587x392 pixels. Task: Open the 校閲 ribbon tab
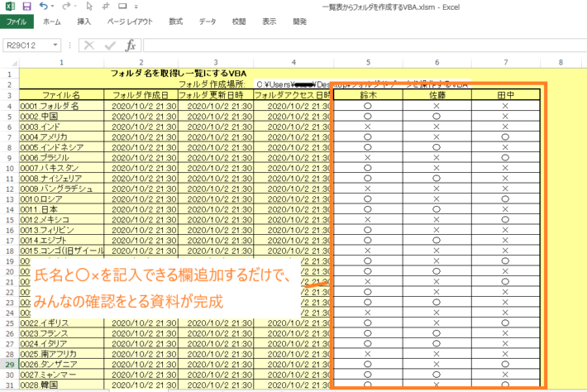[x=239, y=22]
